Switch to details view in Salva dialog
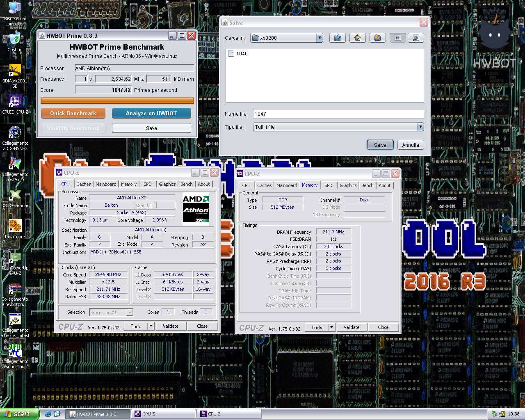The image size is (525, 420). pyautogui.click(x=415, y=38)
